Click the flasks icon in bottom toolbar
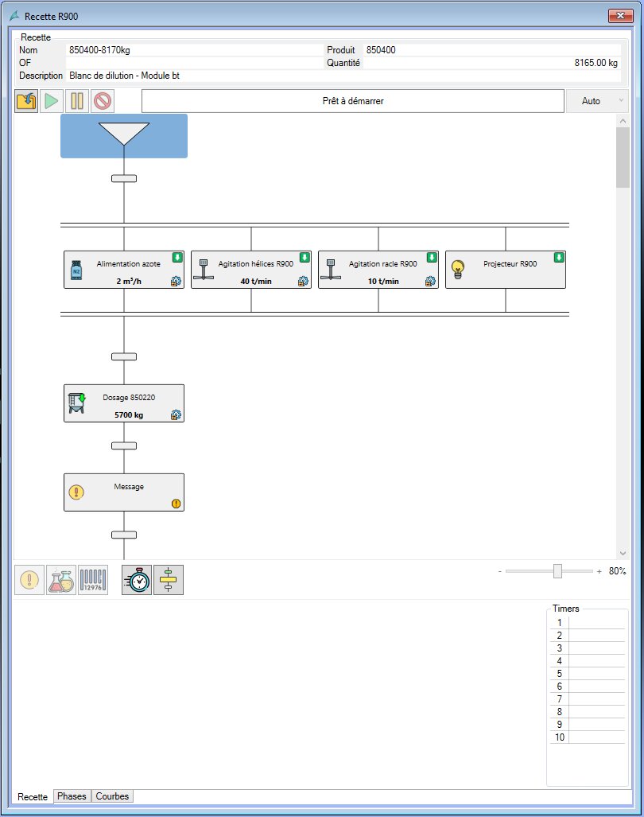Image resolution: width=644 pixels, height=817 pixels. click(61, 580)
